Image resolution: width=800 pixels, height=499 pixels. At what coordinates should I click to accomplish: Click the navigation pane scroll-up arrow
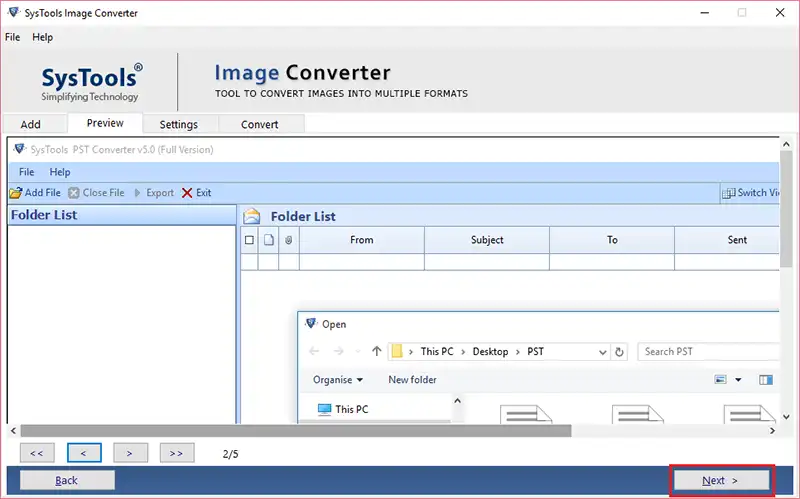(458, 401)
